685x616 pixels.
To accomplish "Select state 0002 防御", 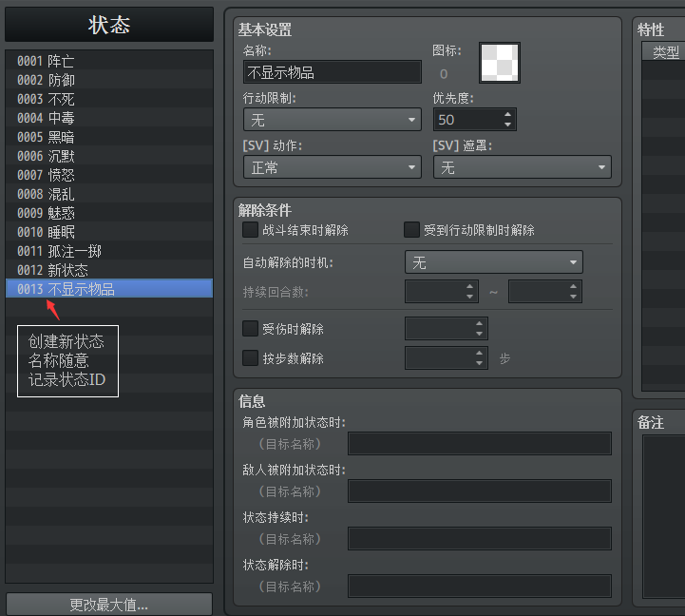I will coord(109,80).
